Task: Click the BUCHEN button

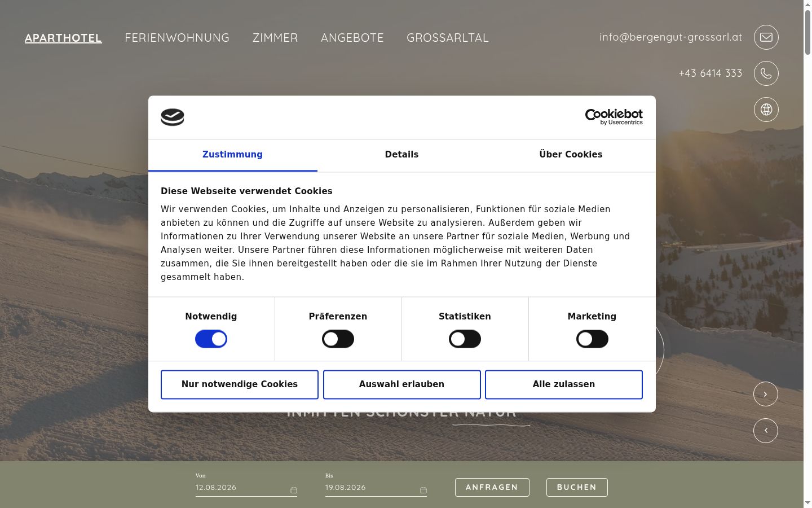Action: pos(577,487)
